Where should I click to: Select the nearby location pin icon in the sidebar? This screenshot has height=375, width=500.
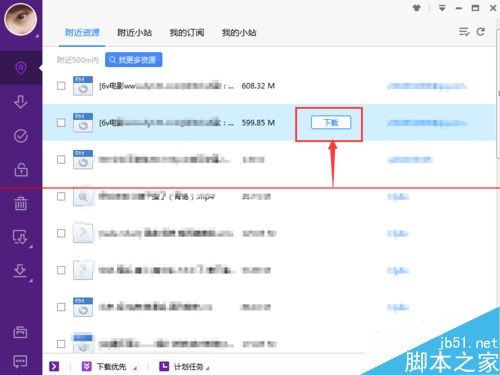point(21,68)
